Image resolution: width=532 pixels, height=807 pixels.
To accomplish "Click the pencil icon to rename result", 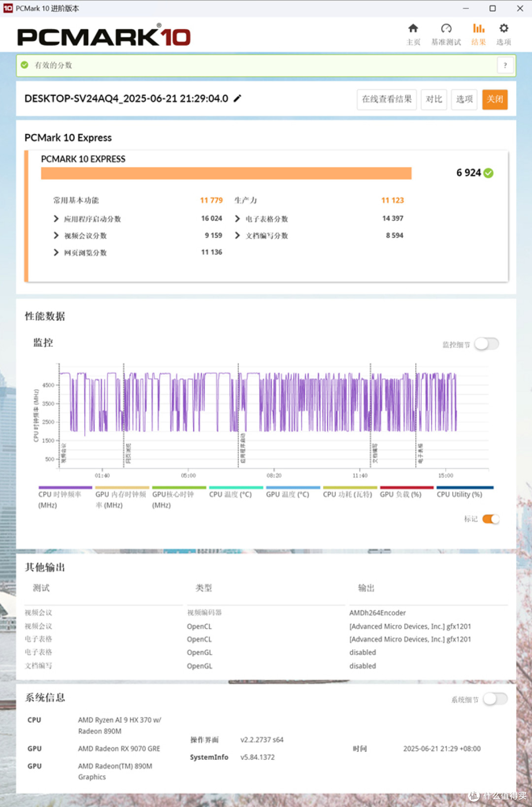I will [237, 99].
